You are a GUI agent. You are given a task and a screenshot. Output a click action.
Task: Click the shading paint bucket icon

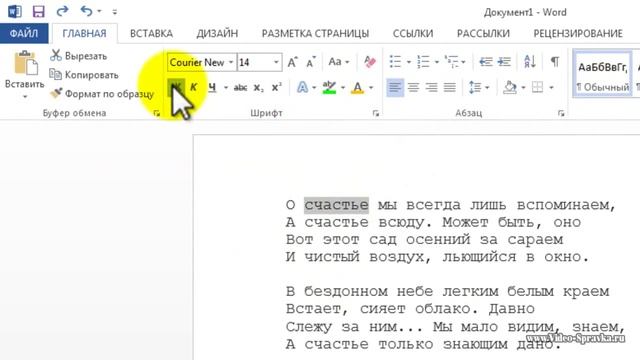click(509, 87)
